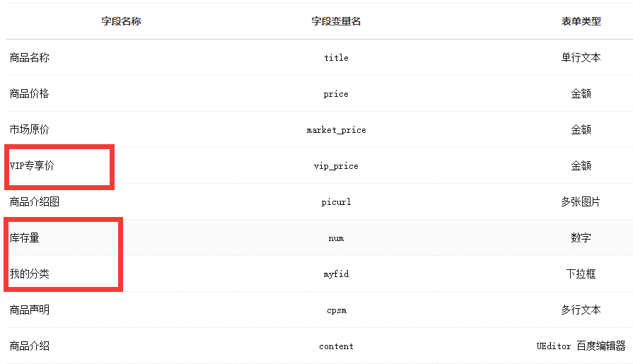Click the 商品介绍图 field name

[35, 202]
